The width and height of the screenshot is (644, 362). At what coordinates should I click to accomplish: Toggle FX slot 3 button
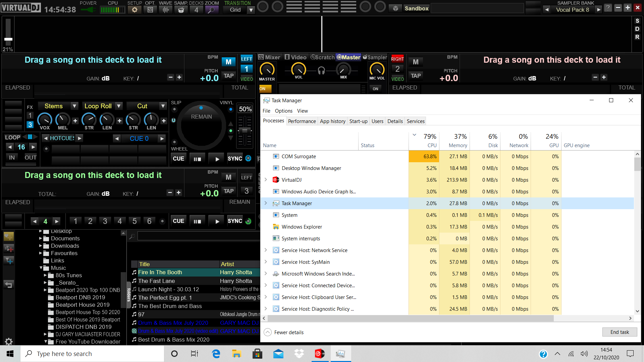point(30,125)
